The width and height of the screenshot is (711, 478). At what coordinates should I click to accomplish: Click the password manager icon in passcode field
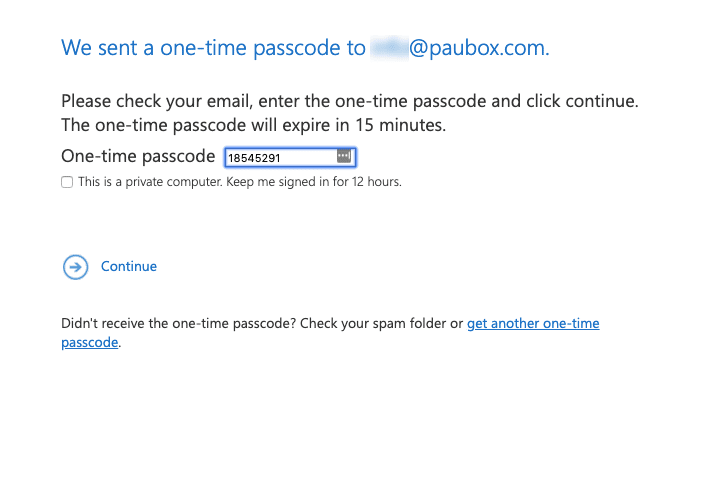click(343, 156)
